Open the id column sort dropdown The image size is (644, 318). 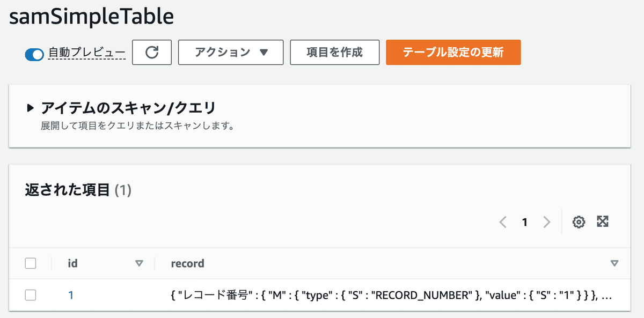[x=139, y=263]
